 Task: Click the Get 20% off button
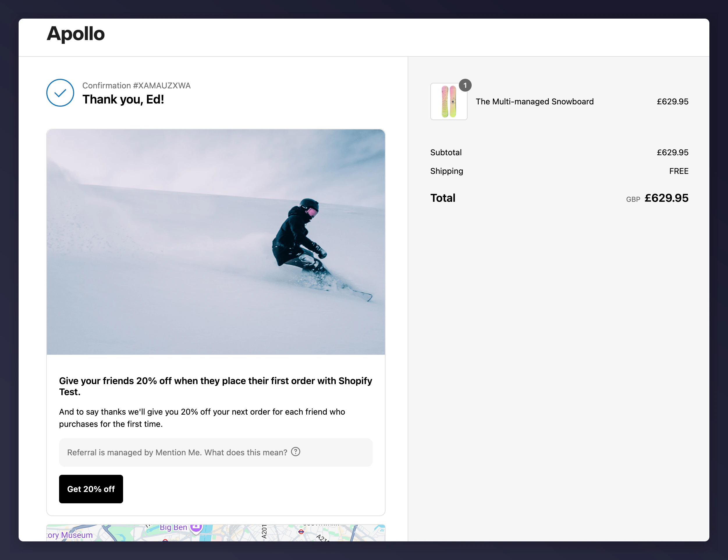(91, 489)
